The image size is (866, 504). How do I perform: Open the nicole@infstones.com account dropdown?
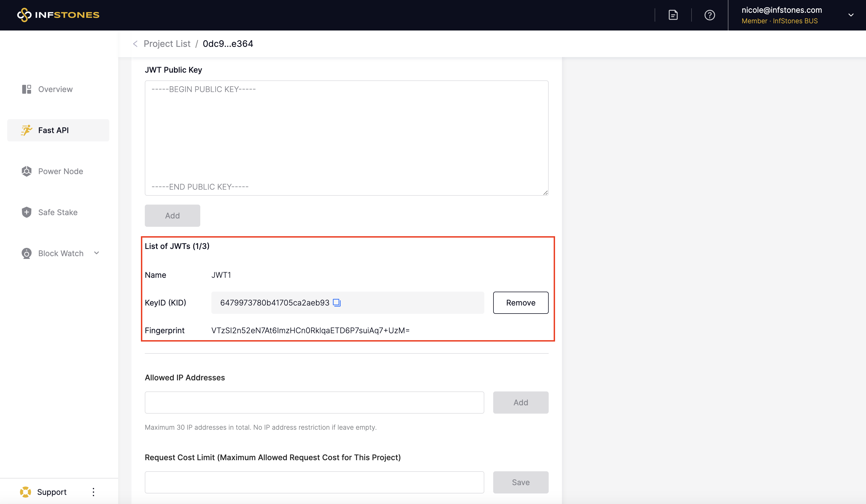tap(850, 15)
